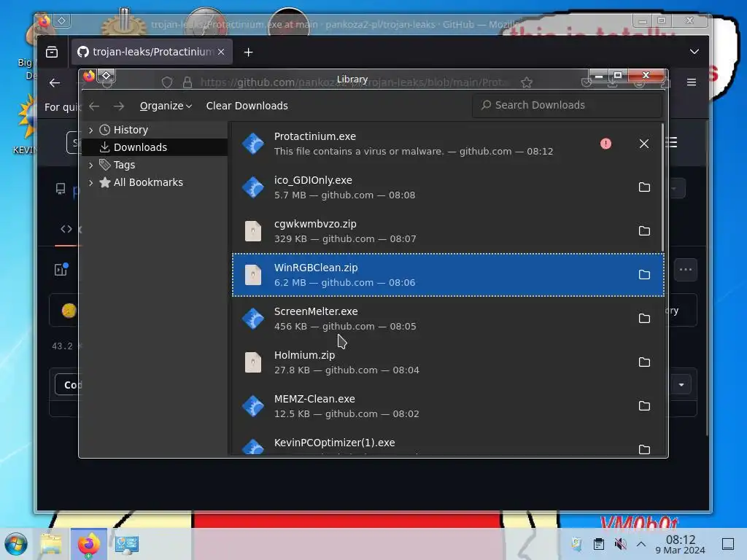Screen dimensions: 747x560
Task: Select the ico_GDIOnly.exe download entry
Action: pyautogui.click(x=447, y=187)
